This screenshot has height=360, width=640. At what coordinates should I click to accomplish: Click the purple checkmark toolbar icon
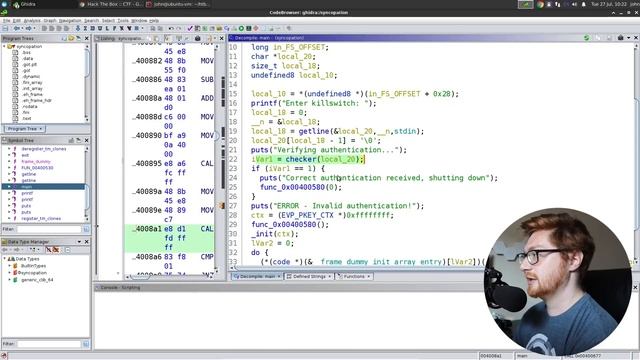tap(190, 29)
